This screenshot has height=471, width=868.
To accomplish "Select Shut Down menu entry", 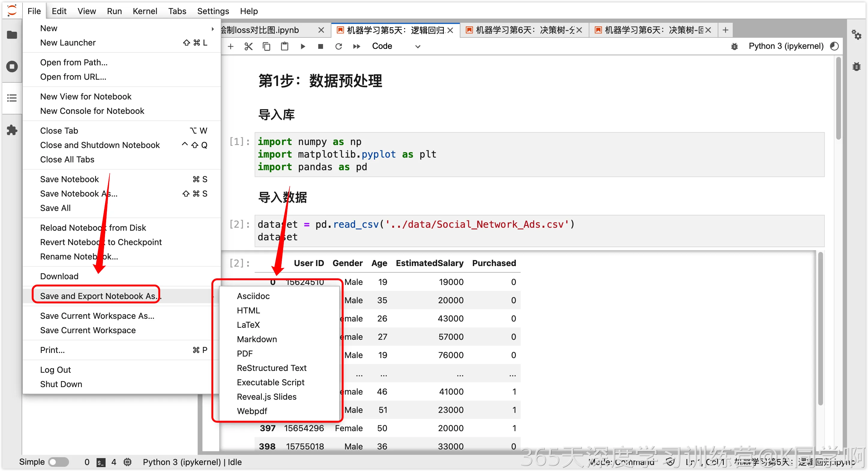I will [122, 384].
